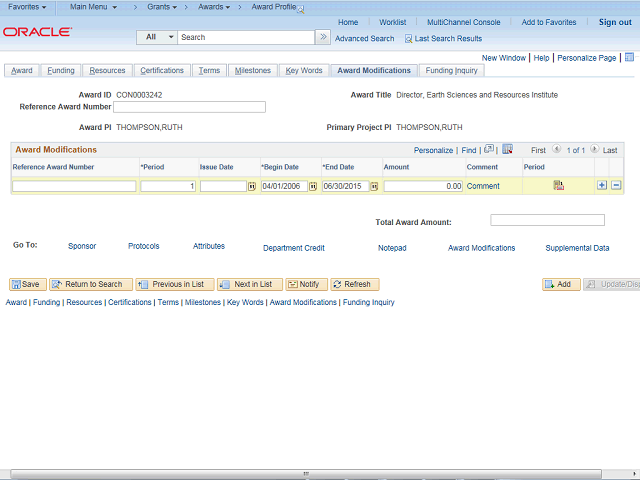Click the Home link
Viewport: 640px width, 480px height.
(348, 22)
